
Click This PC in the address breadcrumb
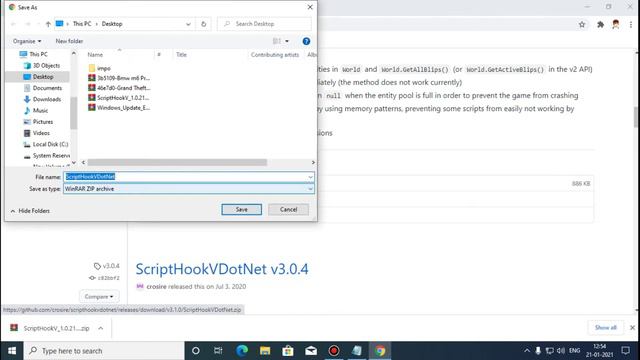point(82,24)
